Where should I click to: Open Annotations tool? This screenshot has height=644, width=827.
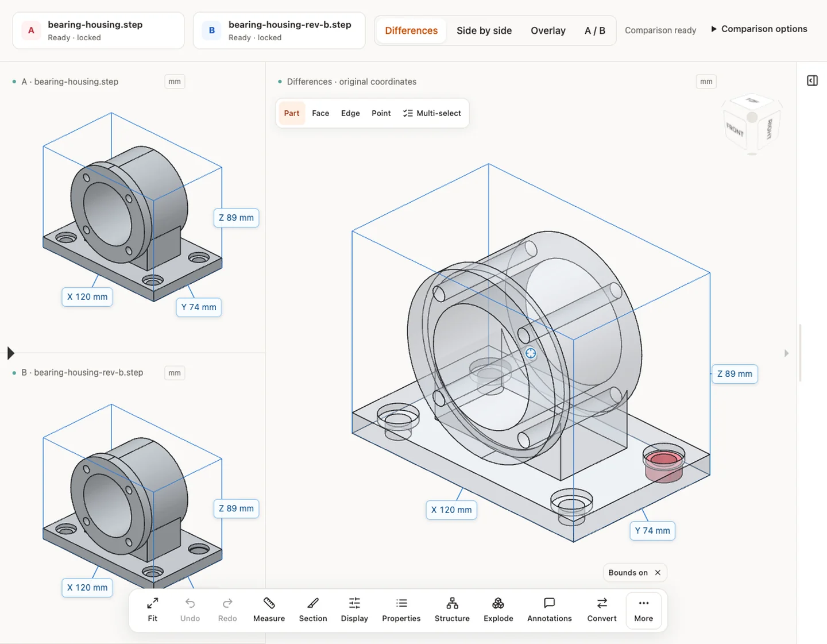click(x=550, y=610)
